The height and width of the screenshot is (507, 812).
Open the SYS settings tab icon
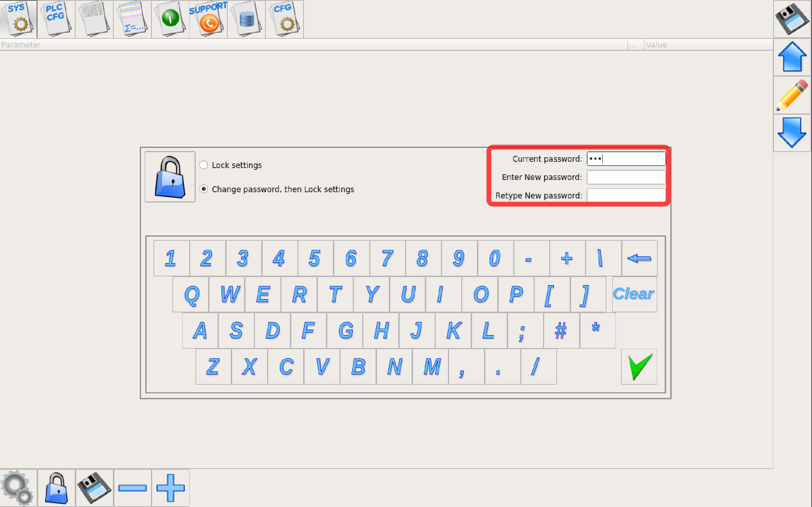(19, 19)
